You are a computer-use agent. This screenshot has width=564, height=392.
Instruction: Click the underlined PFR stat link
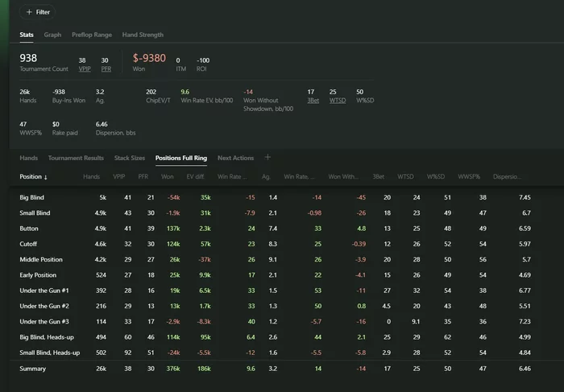click(106, 69)
